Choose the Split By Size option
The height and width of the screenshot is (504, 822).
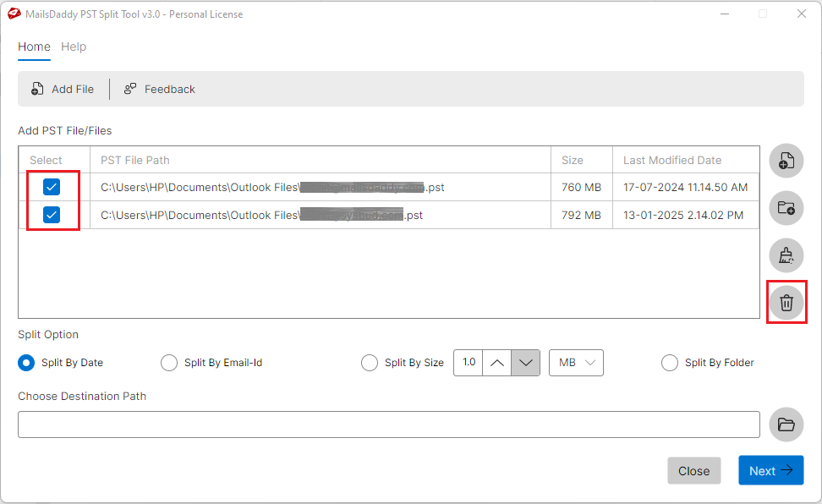click(369, 363)
